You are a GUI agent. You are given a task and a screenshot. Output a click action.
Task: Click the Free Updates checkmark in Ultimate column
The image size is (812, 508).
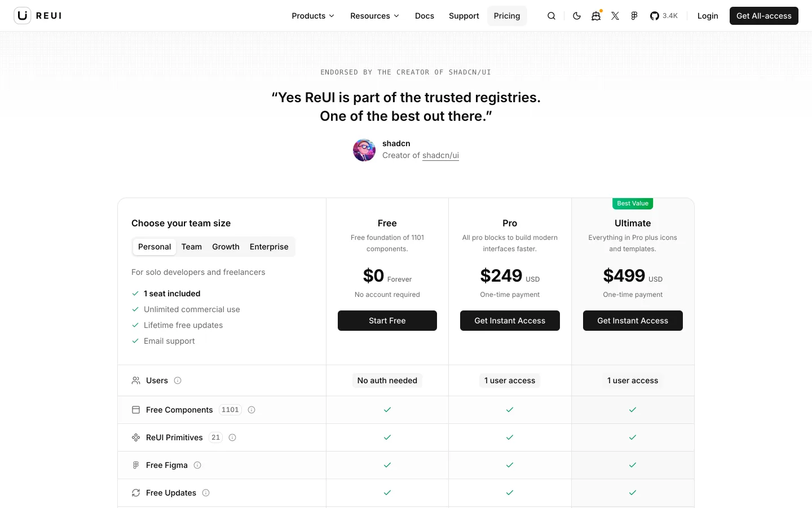click(633, 493)
